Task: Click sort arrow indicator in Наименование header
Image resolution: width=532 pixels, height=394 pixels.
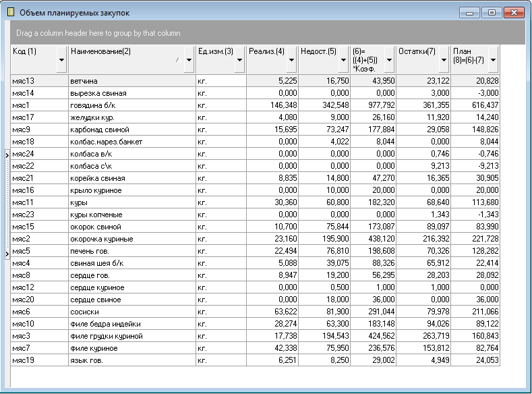Action: coord(177,60)
